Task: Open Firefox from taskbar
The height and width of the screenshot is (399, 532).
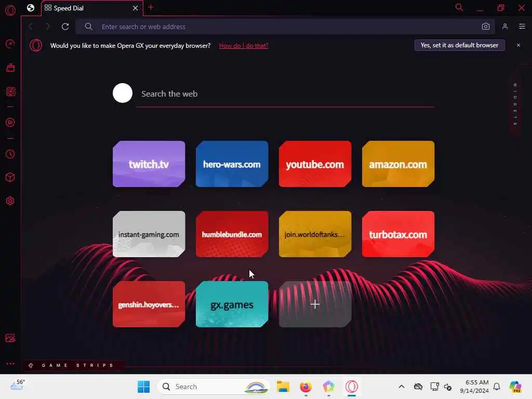Action: (x=305, y=387)
